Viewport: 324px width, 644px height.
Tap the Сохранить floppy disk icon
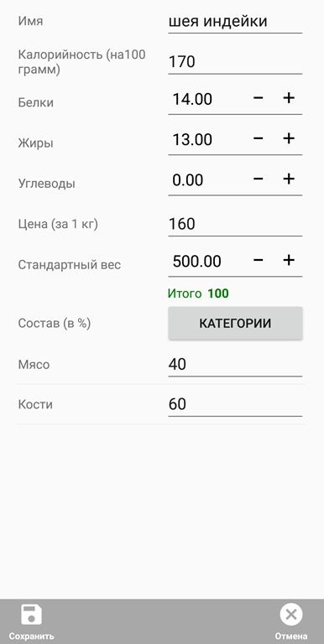click(32, 615)
